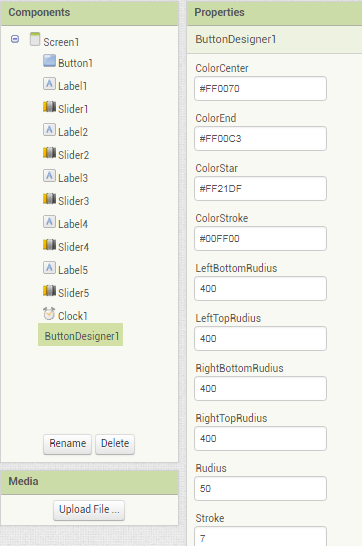Click the Delete button
The width and height of the screenshot is (362, 546).
[115, 444]
